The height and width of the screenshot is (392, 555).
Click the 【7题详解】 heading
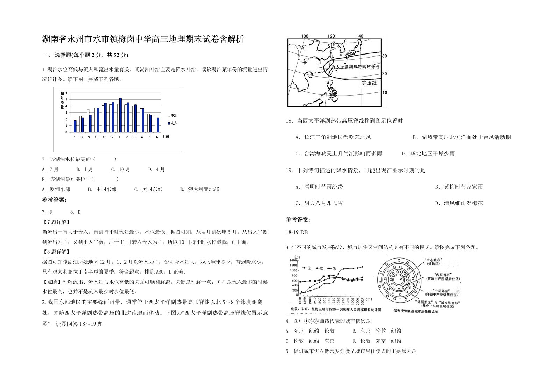(56, 222)
